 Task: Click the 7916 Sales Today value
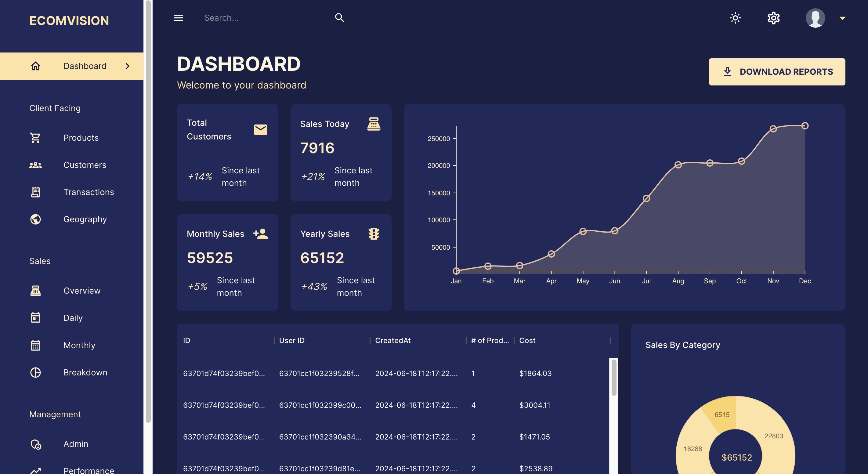point(317,148)
